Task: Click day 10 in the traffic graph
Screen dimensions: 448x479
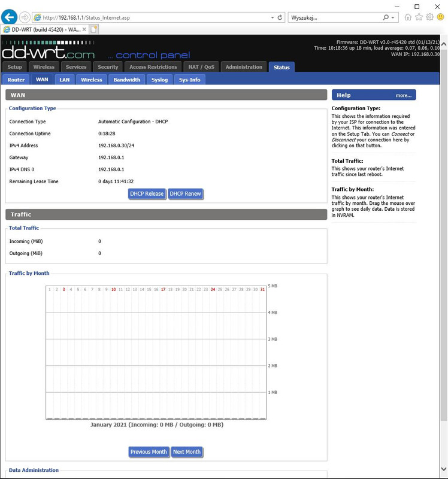Action: [x=113, y=289]
